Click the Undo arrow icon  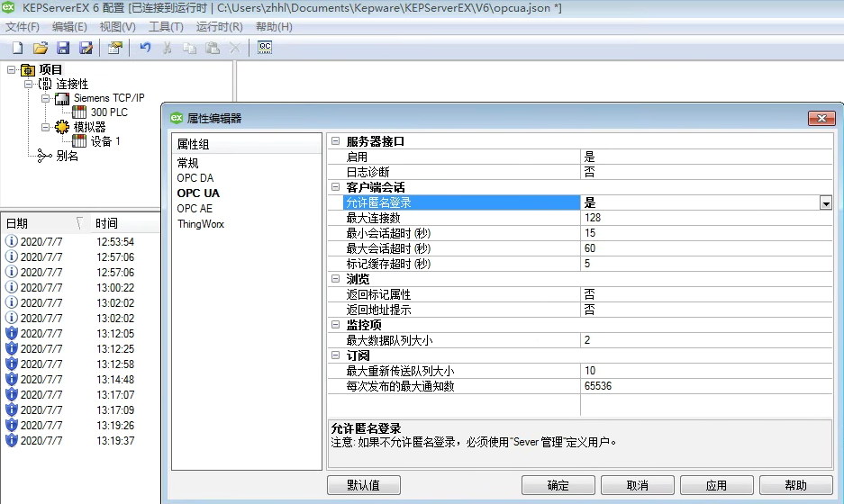pos(144,48)
